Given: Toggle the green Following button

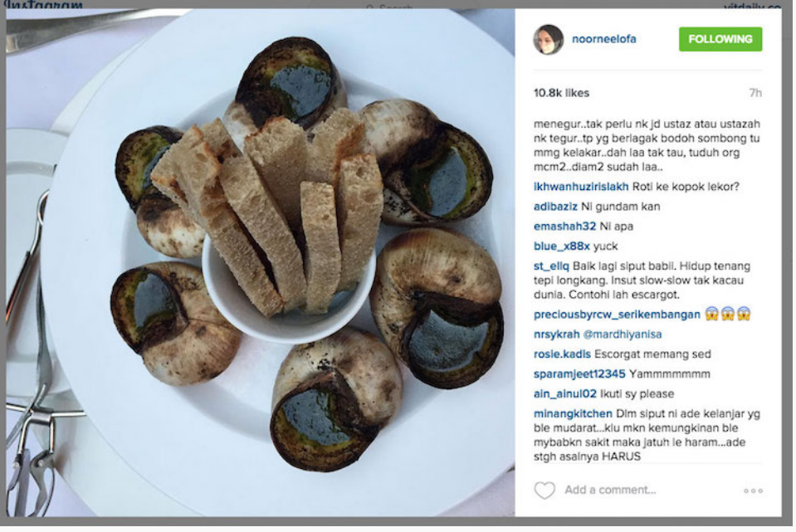Looking at the screenshot, I should pyautogui.click(x=720, y=39).
